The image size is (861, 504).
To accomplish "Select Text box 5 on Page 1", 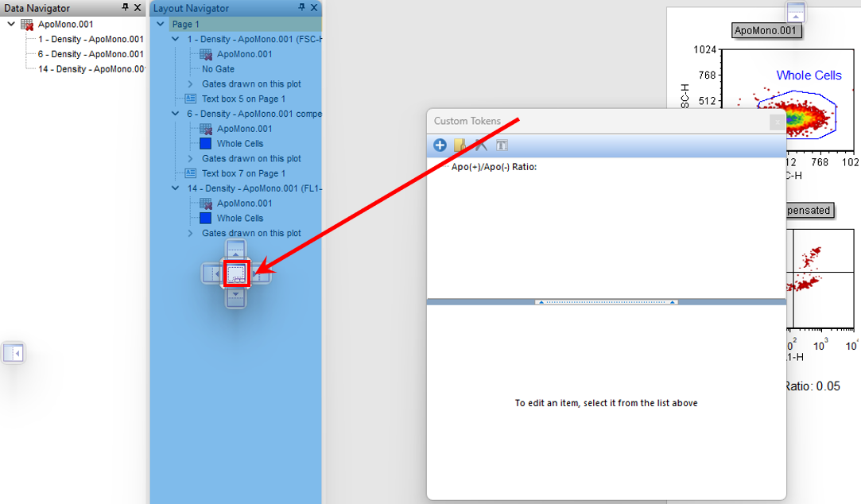I will point(243,99).
